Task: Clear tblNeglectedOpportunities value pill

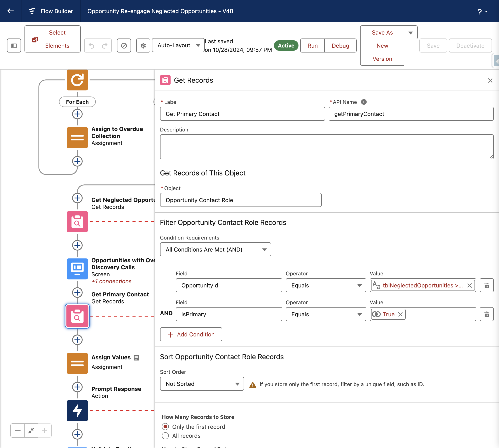Action: pos(469,285)
